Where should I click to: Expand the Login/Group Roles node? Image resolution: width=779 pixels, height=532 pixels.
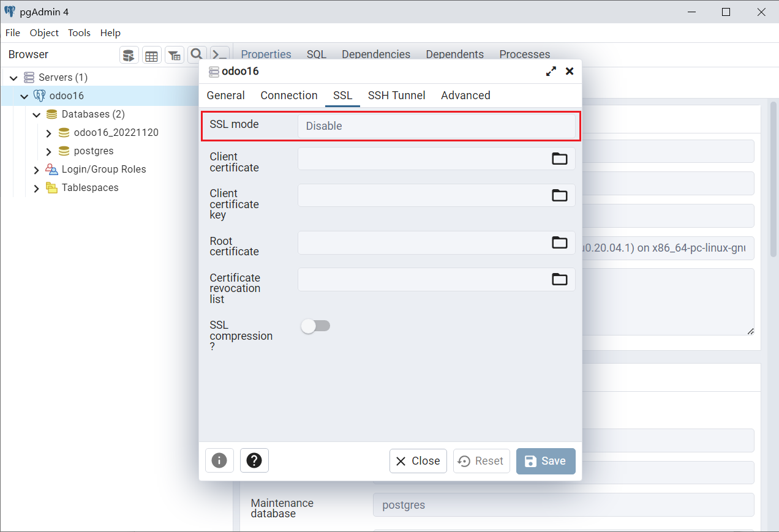click(37, 170)
